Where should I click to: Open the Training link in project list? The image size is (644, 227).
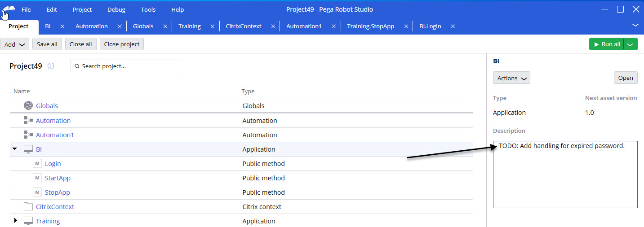(48, 221)
